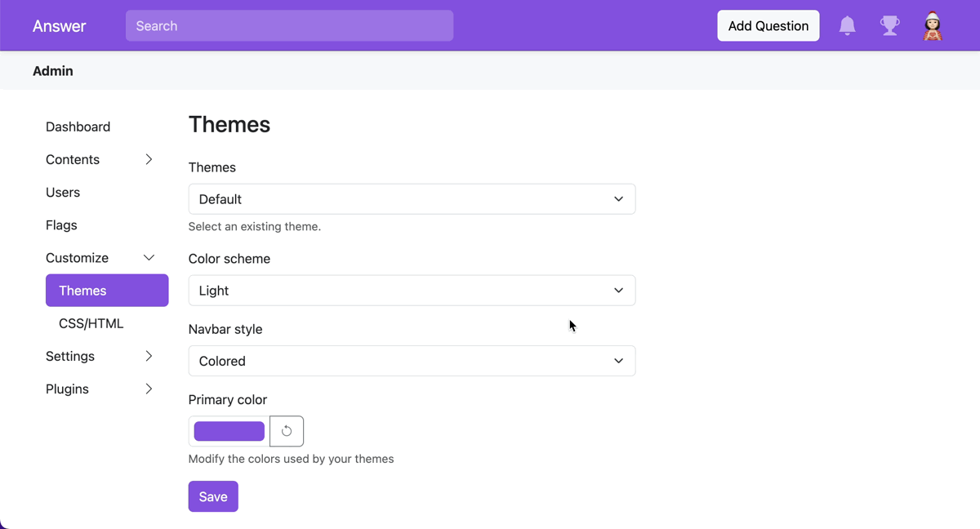Click the Answer logo in navbar
This screenshot has height=529, width=980.
(59, 26)
